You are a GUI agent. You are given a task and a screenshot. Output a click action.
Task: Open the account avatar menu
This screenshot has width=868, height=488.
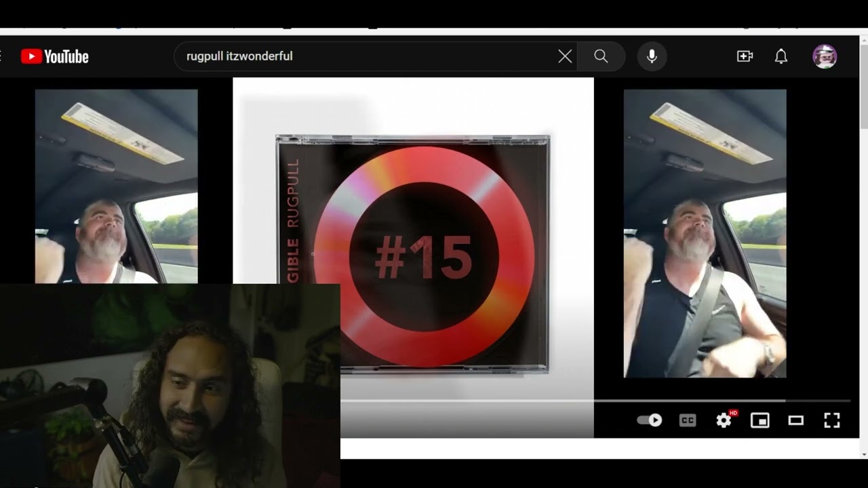[x=825, y=56]
